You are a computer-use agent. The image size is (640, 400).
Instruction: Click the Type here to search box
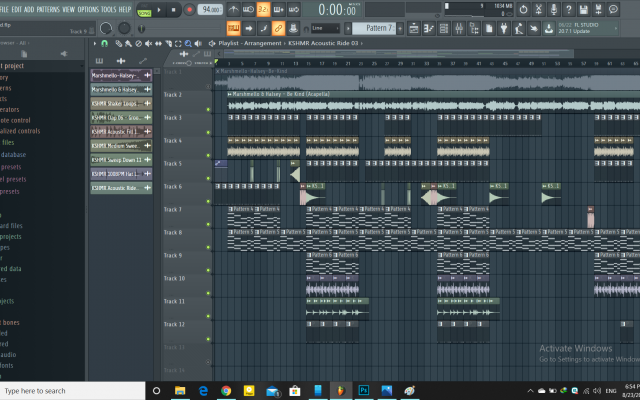click(x=73, y=391)
